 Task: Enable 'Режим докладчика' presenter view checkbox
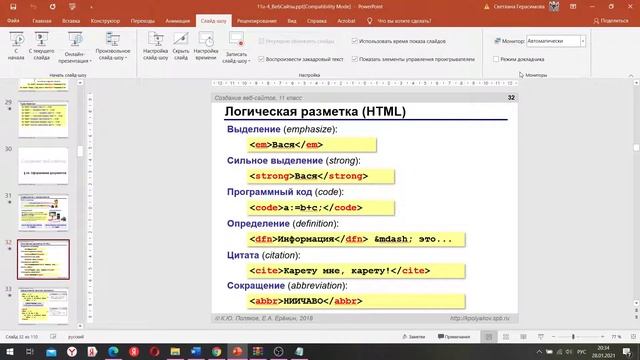coord(496,59)
